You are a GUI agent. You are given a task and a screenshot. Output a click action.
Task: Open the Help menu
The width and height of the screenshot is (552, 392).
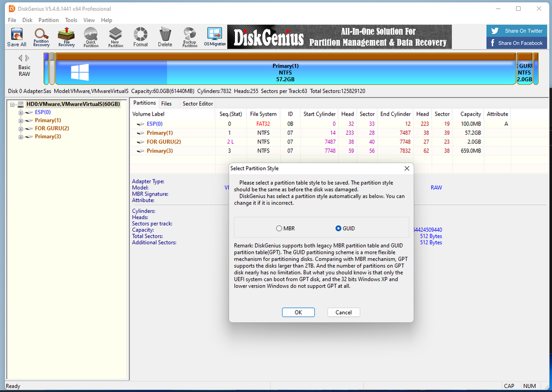pos(107,20)
